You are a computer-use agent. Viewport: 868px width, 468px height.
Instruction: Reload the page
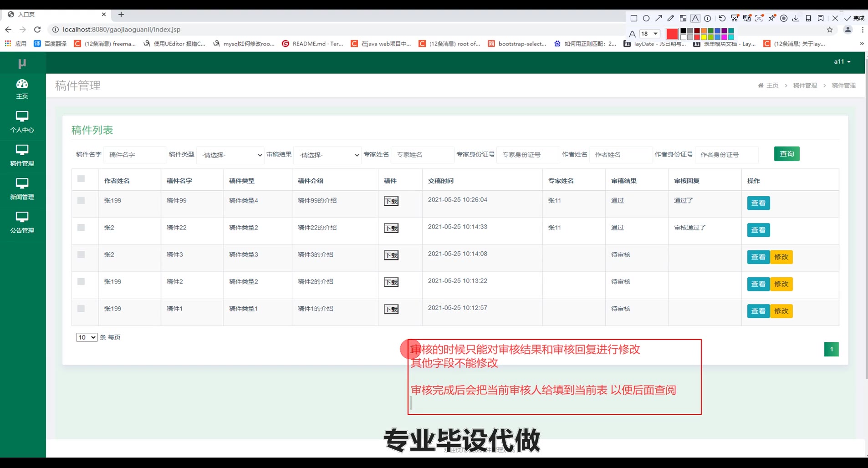pos(37,30)
